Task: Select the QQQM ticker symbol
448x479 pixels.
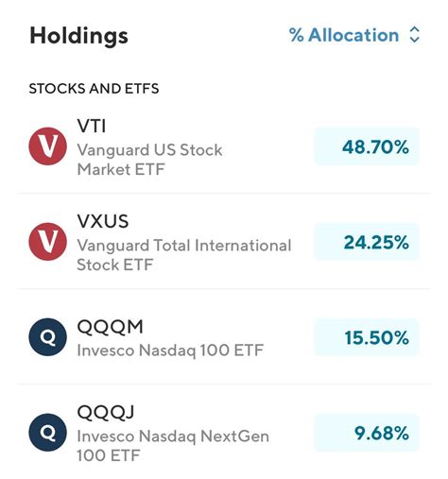Action: [111, 327]
